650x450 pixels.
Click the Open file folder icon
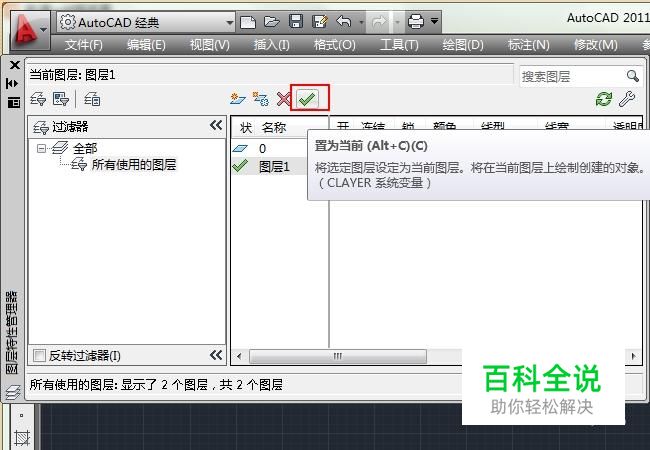pos(272,21)
